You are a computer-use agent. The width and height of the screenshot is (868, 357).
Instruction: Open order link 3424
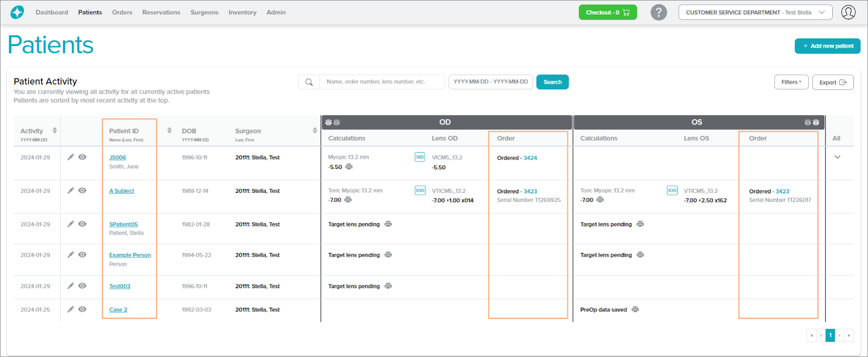[x=530, y=158]
